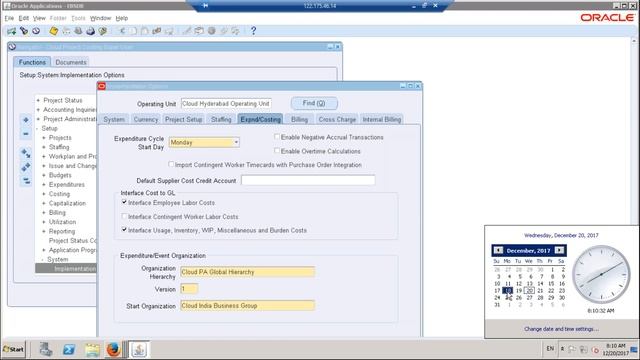Open the View menu
This screenshot has width=640, height=360.
coord(39,18)
